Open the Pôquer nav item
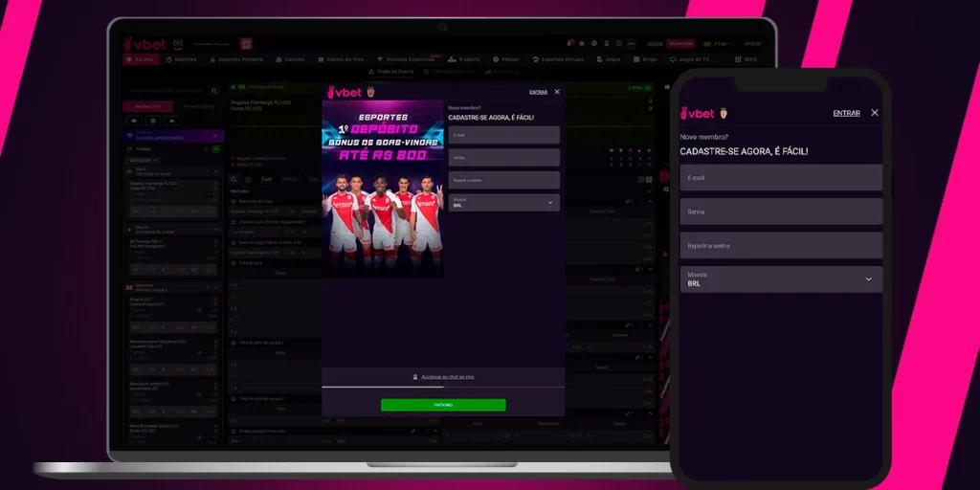The image size is (980, 490). pos(506,59)
